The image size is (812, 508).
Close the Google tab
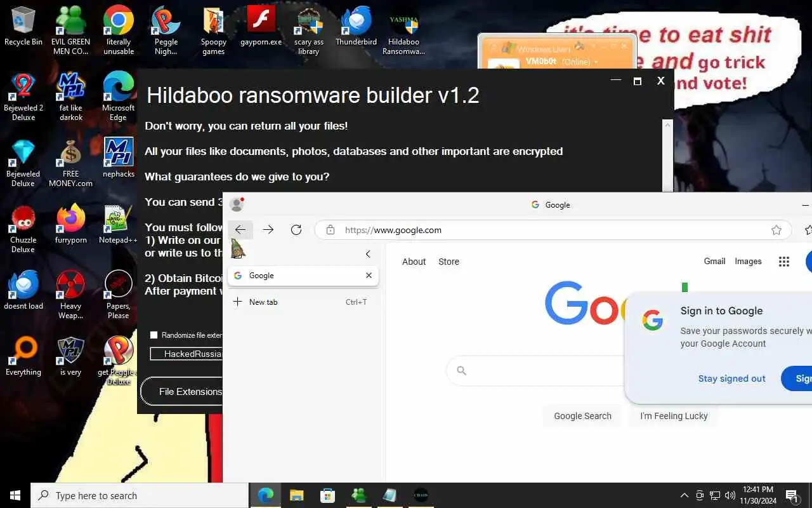[369, 276]
